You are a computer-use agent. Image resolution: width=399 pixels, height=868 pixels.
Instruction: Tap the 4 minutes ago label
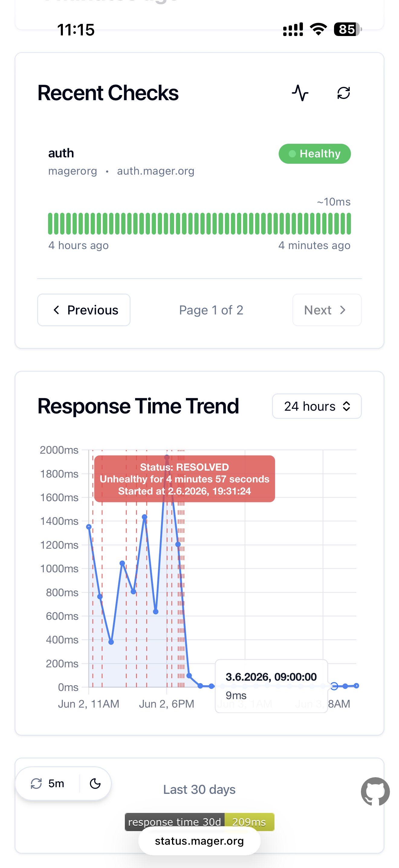pos(314,245)
